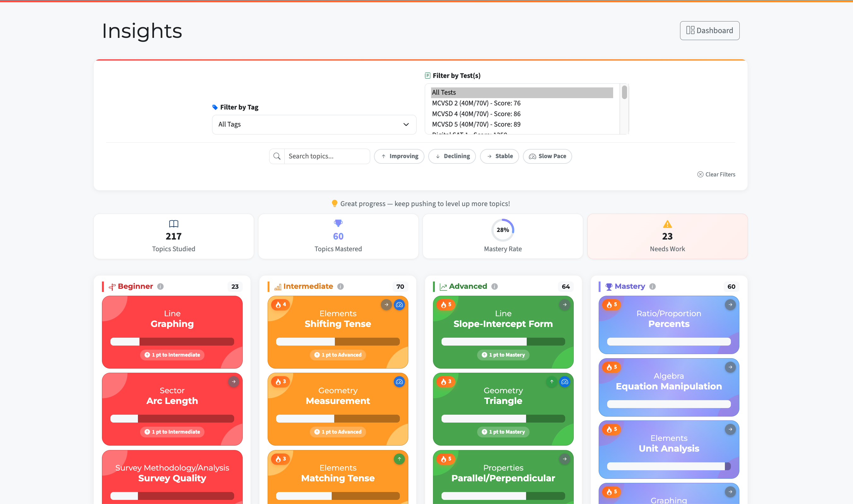Click Slope-Intercept Form progress bar
Viewport: 853px width, 504px height.
[x=503, y=342]
